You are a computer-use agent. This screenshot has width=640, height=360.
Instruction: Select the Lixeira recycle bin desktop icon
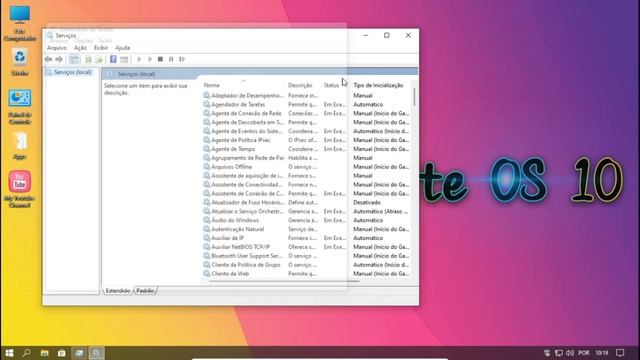coord(20,62)
